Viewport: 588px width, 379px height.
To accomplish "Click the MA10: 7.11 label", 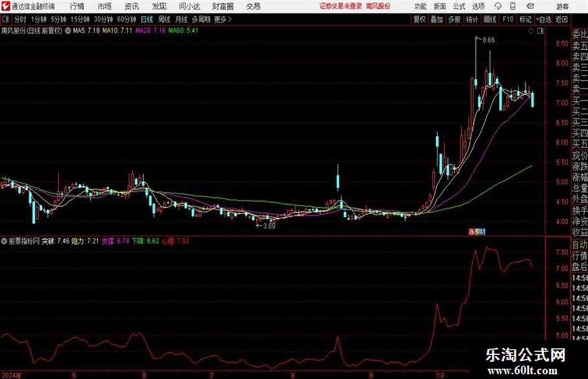I will (x=118, y=30).
